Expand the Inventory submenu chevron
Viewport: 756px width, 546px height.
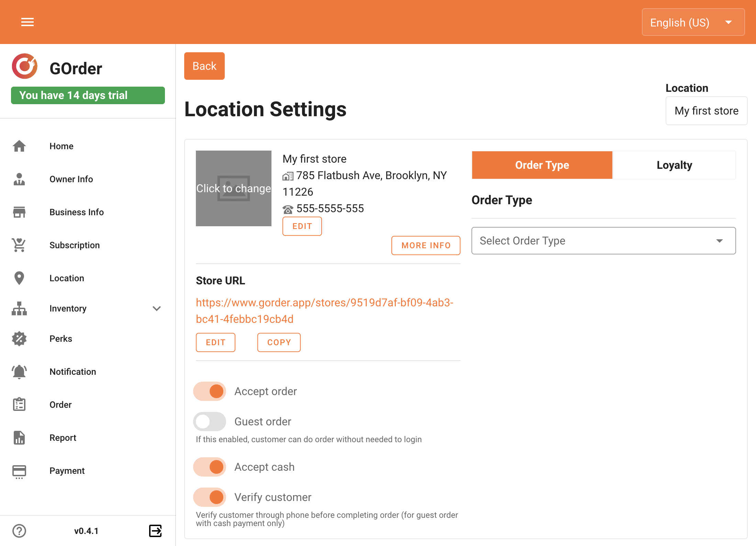coord(157,308)
